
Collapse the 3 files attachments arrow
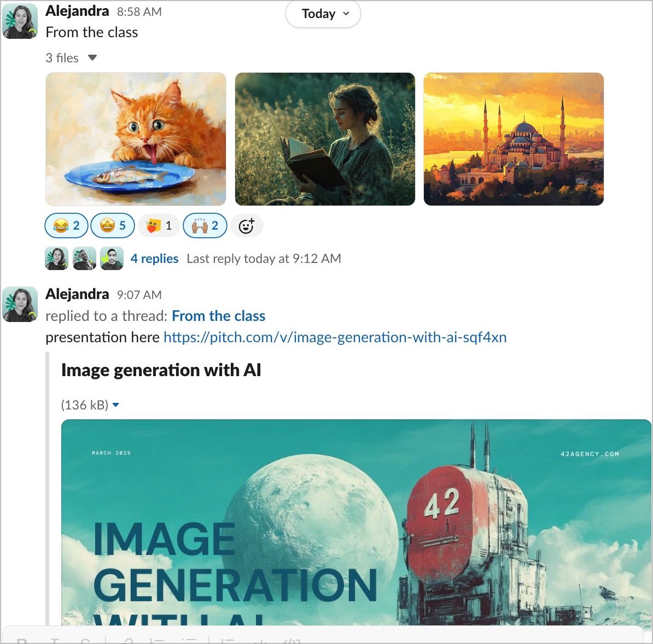pyautogui.click(x=92, y=57)
